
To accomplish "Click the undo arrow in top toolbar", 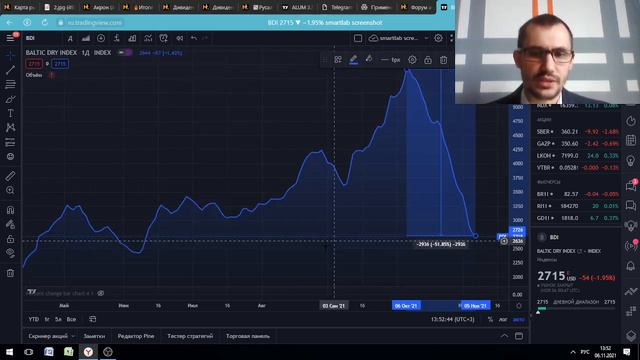I will [194, 38].
